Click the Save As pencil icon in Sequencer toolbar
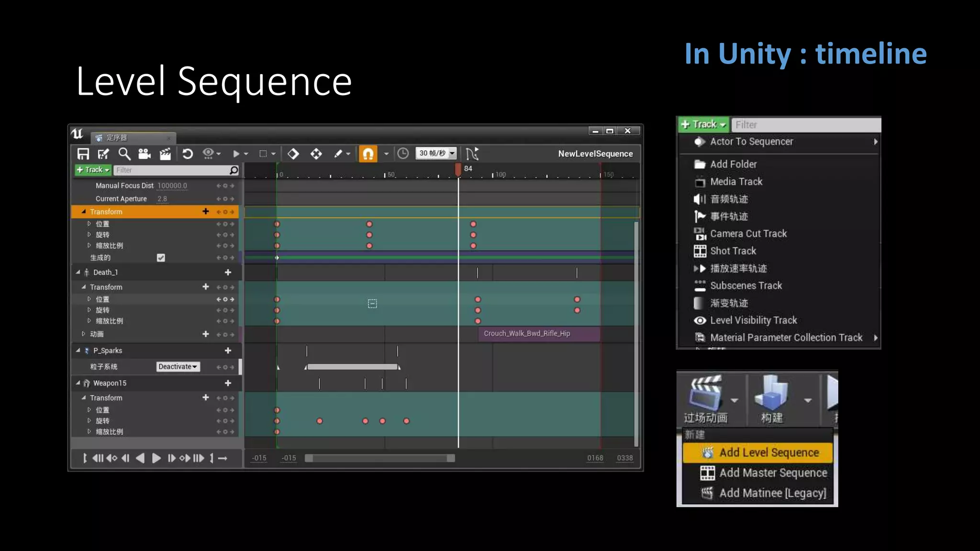The width and height of the screenshot is (980, 551). pyautogui.click(x=103, y=154)
